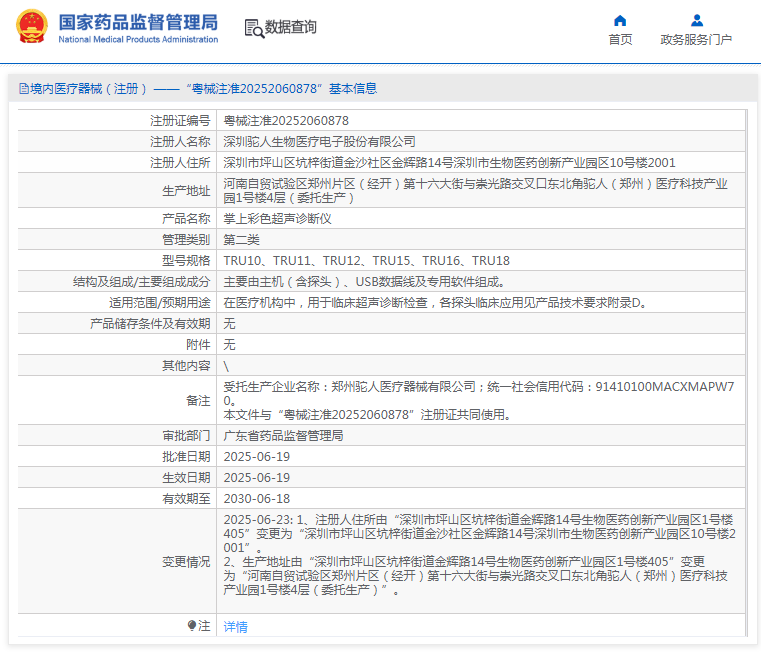This screenshot has width=761, height=652.
Task: Open 政务服务门户 text link
Action: [696, 40]
